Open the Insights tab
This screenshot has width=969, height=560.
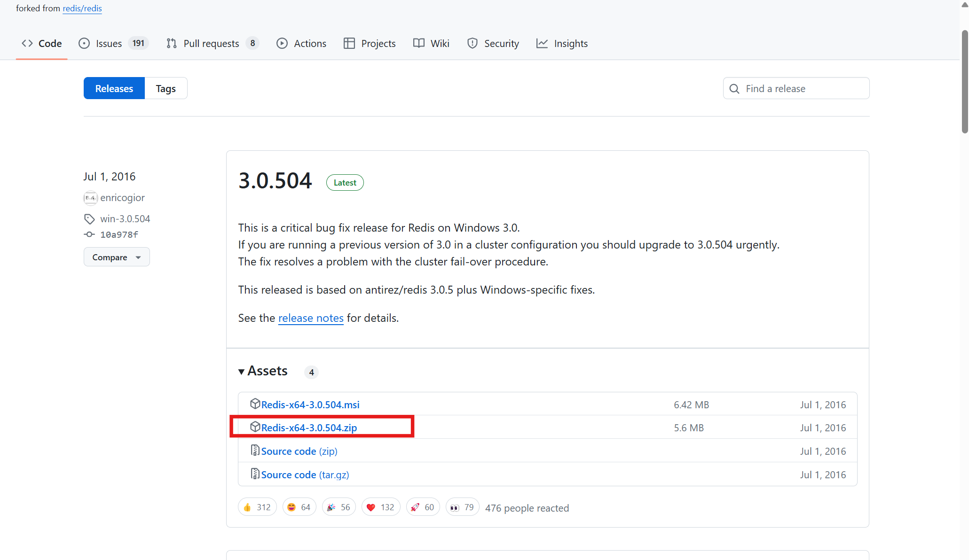(562, 43)
